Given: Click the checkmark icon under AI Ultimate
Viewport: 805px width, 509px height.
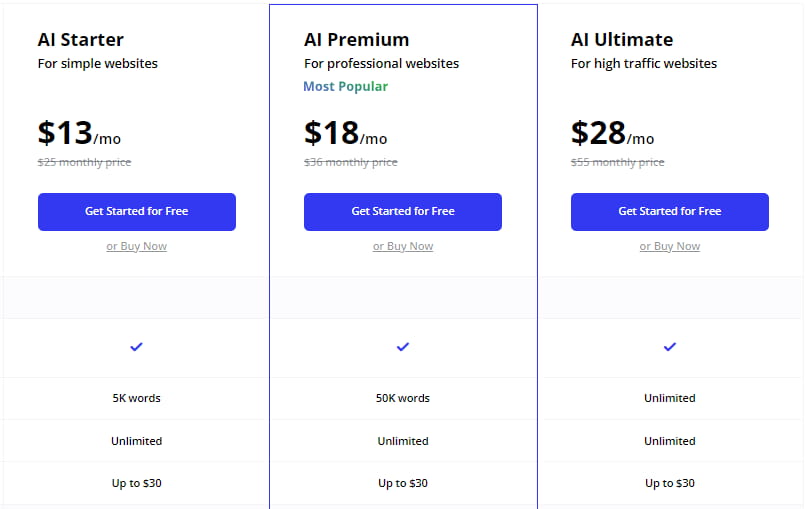Looking at the screenshot, I should tap(670, 346).
